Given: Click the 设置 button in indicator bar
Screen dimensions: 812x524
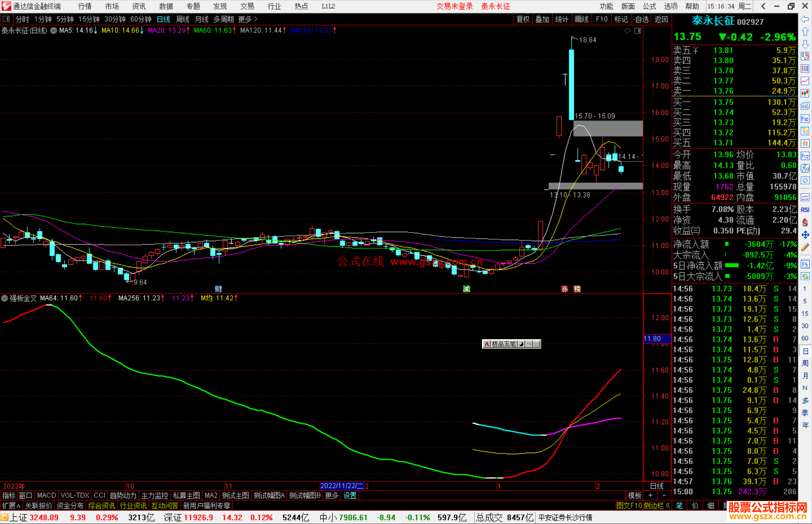Looking at the screenshot, I should [x=350, y=495].
